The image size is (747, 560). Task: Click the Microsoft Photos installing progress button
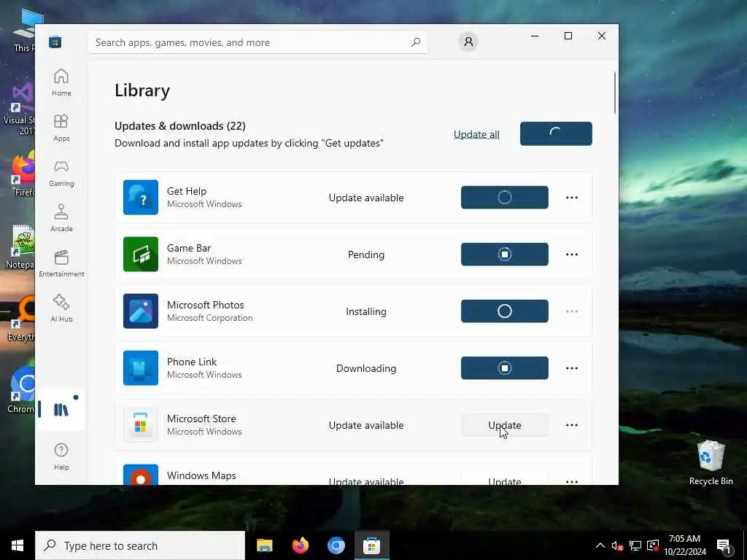[505, 311]
